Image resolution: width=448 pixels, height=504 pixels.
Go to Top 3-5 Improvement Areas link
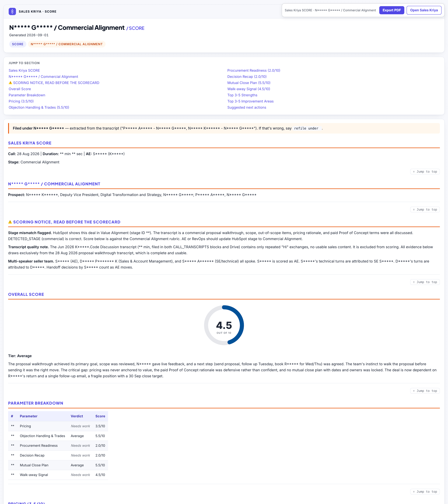click(250, 101)
